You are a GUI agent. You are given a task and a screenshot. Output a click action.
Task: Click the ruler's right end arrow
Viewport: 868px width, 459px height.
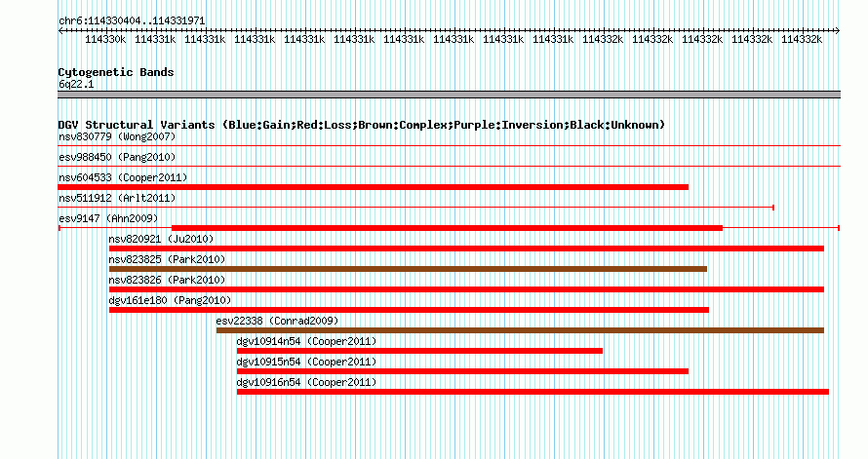point(838,31)
